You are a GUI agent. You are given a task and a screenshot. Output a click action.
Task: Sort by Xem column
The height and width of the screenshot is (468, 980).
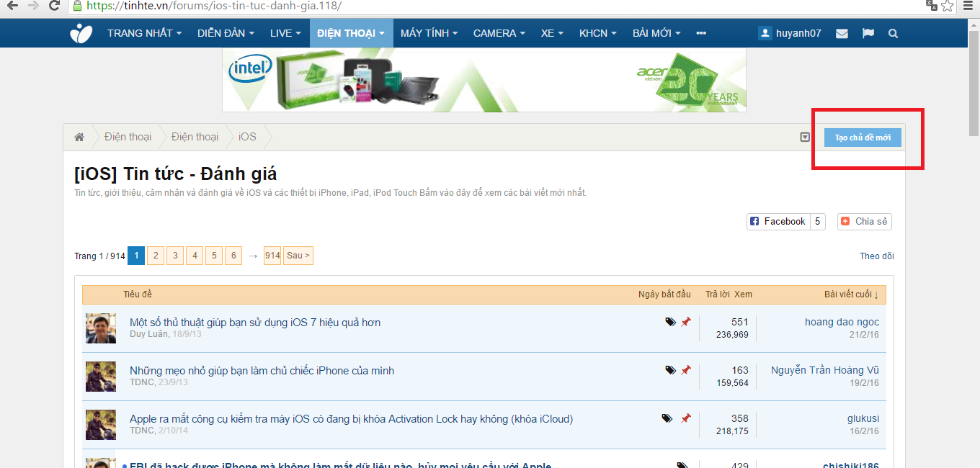tap(743, 294)
